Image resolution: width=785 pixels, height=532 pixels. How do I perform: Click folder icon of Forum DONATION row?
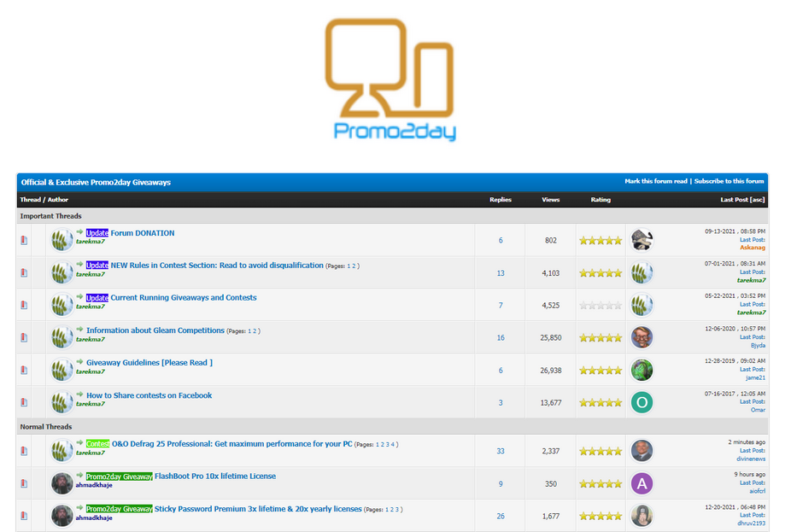(x=24, y=240)
